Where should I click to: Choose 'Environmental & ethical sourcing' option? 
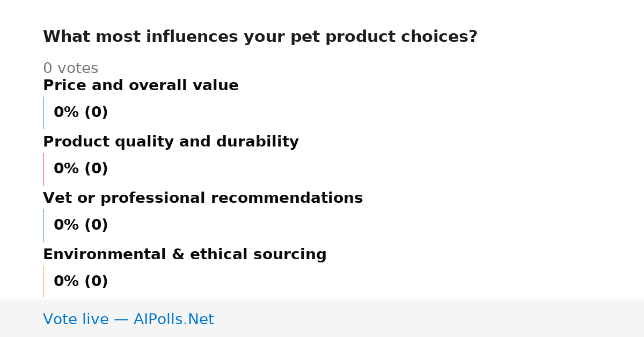(185, 254)
